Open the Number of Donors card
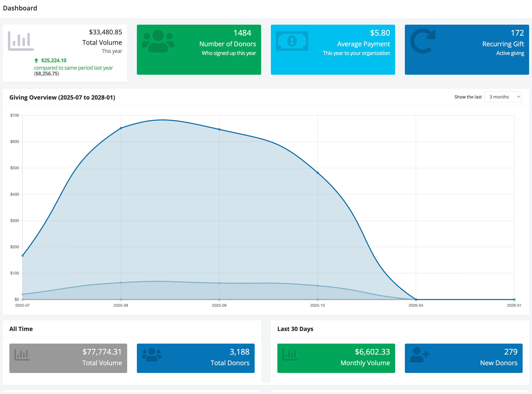The height and width of the screenshot is (394, 532). click(199, 49)
